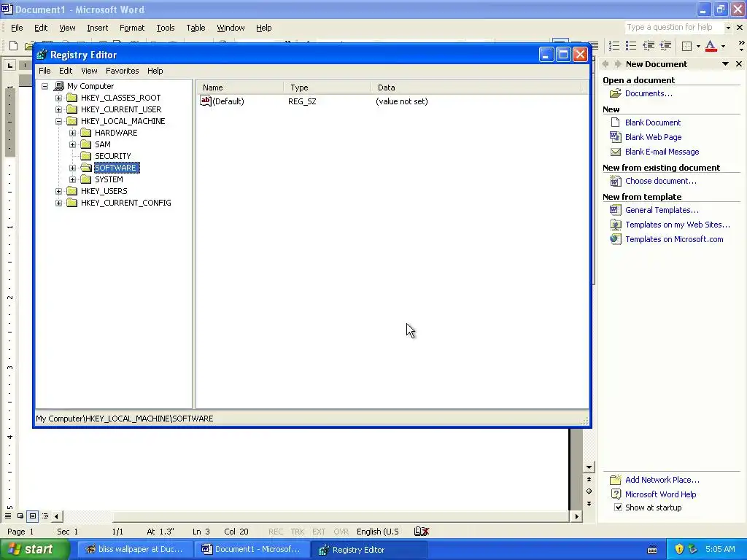The image size is (747, 560).
Task: Click the Windows start button
Action: click(x=34, y=550)
